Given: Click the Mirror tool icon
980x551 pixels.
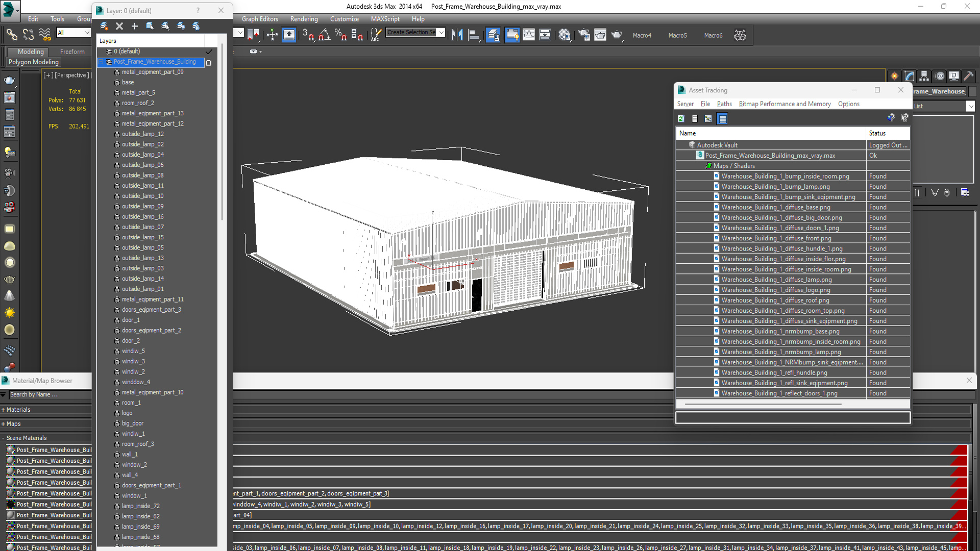Looking at the screenshot, I should click(x=457, y=35).
